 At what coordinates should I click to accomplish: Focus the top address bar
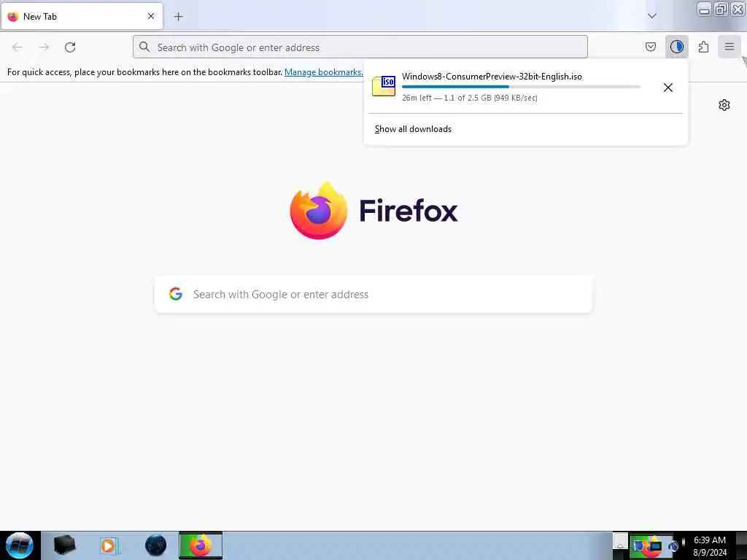pyautogui.click(x=360, y=47)
